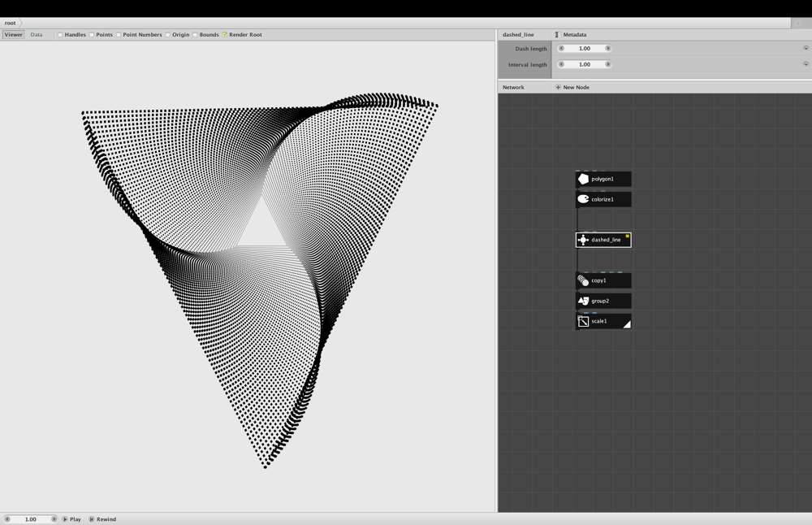Click the scale1 node label
This screenshot has height=525, width=812.
(599, 321)
